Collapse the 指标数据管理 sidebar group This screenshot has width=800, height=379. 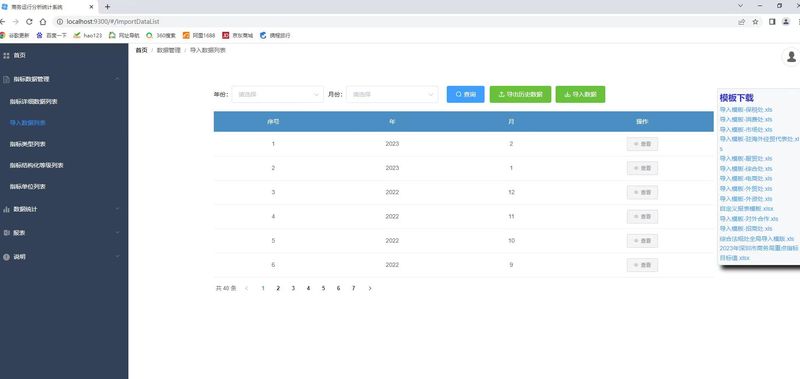pos(64,79)
